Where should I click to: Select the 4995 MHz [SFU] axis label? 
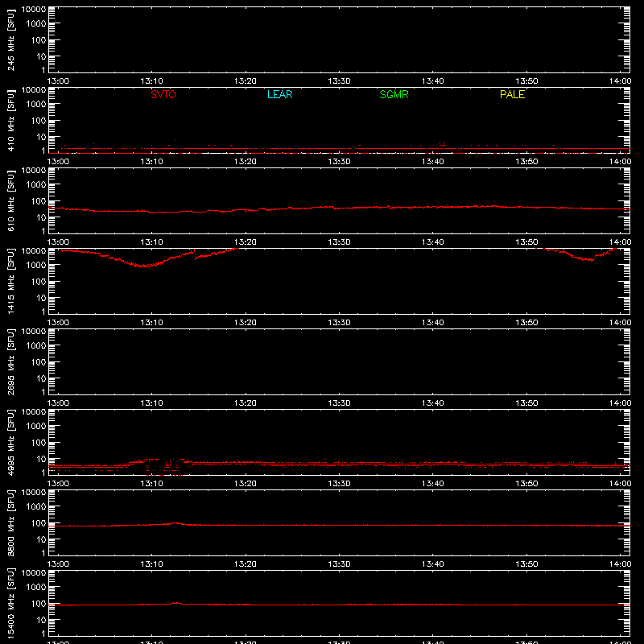pos(10,442)
